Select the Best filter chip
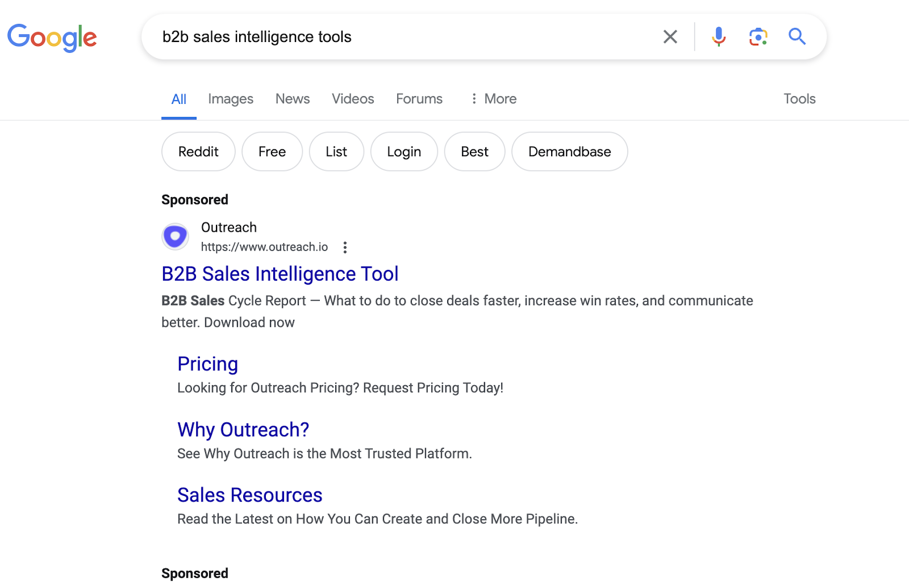 point(474,152)
